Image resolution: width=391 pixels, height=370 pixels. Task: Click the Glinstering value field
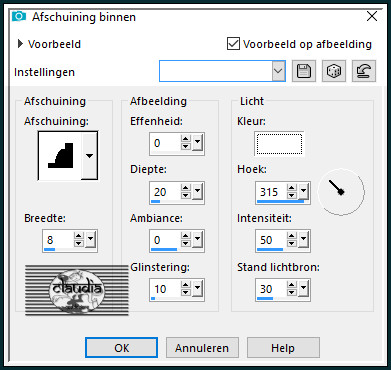[164, 289]
